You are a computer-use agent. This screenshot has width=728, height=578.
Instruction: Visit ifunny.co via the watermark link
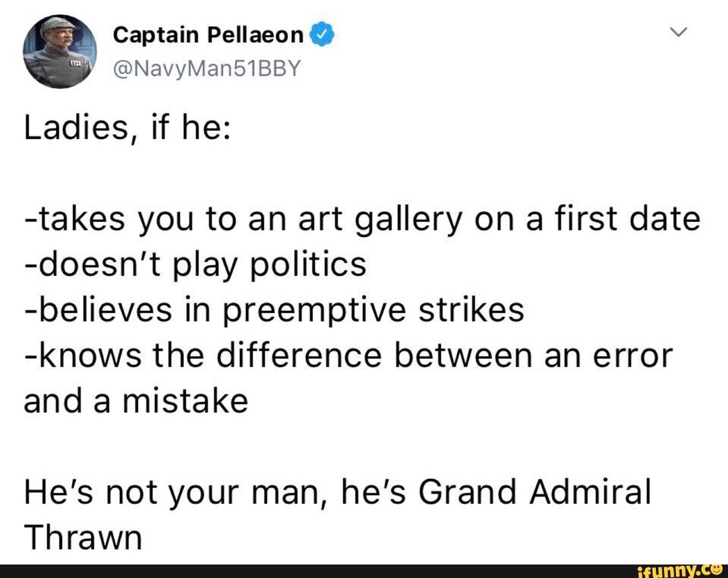(681, 569)
